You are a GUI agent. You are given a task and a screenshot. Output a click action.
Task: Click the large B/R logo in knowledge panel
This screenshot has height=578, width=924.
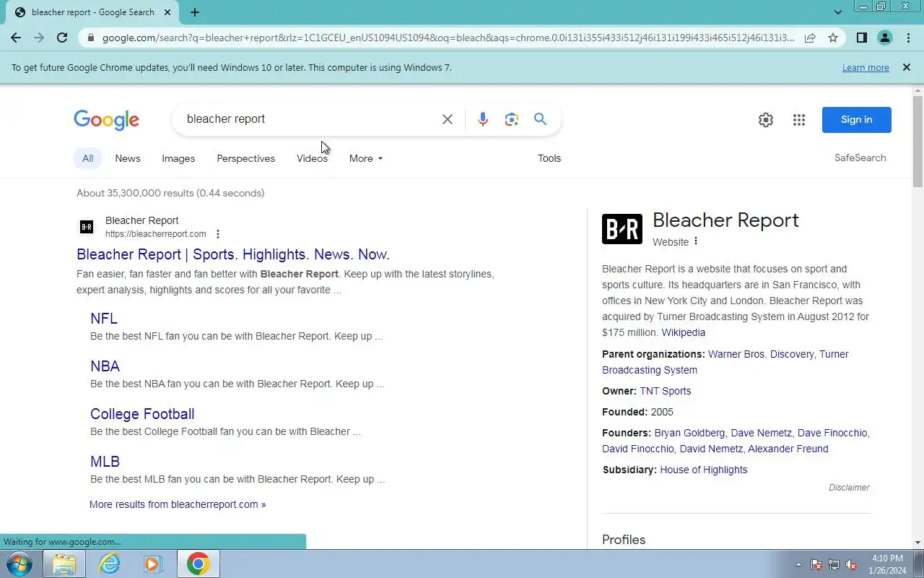tap(622, 229)
